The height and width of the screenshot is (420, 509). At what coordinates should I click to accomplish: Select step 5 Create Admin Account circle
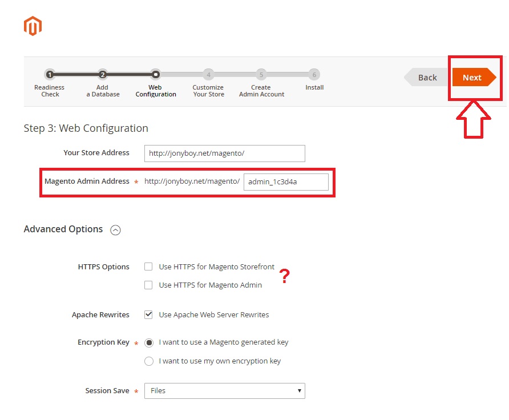coord(261,75)
